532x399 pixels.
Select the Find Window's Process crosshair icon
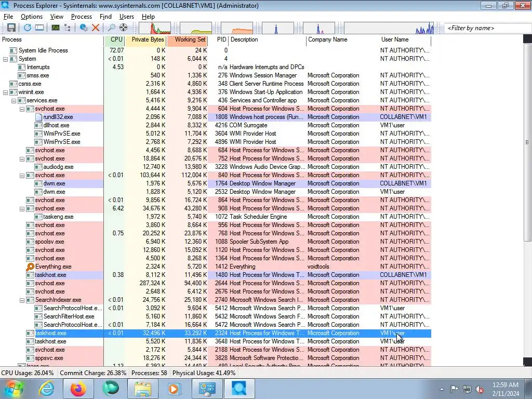click(124, 28)
